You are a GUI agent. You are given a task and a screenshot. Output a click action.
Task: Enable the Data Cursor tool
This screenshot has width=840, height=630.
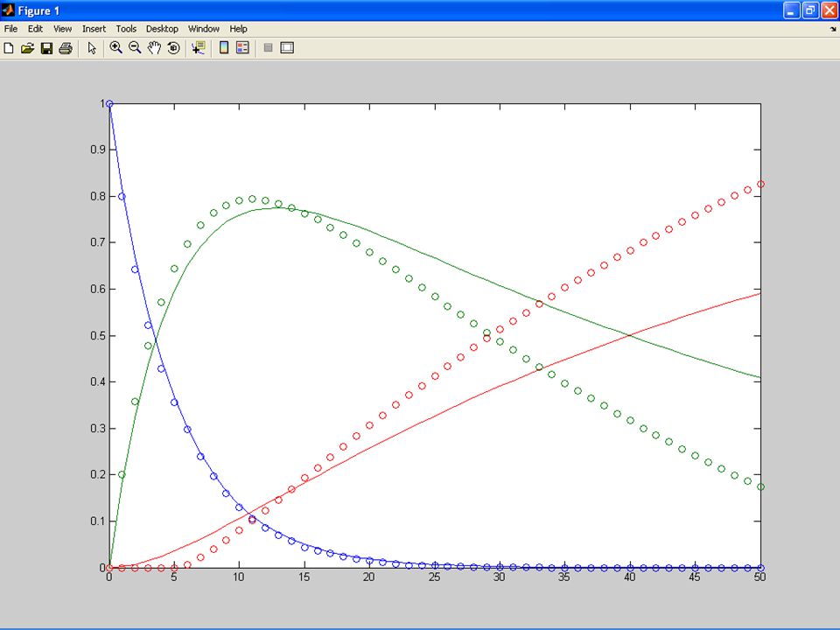tap(199, 47)
